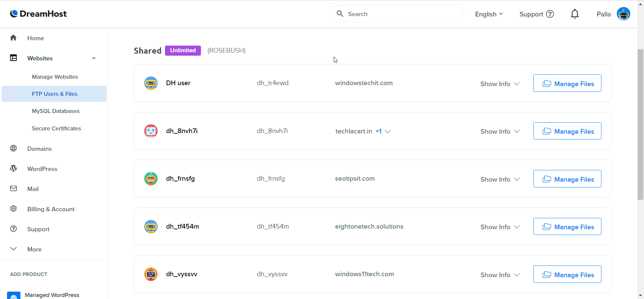Image resolution: width=644 pixels, height=299 pixels.
Task: Open WordPress sidebar section
Action: click(42, 169)
